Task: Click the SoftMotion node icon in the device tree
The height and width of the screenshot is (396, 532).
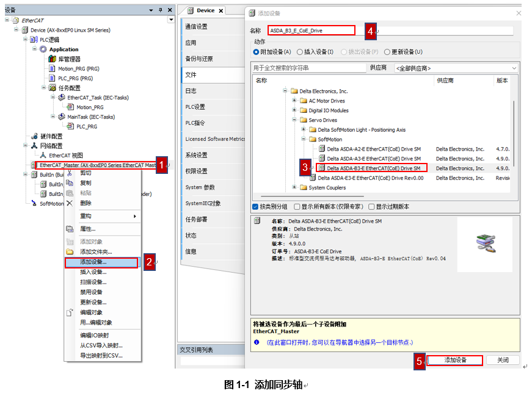Action: point(34,203)
